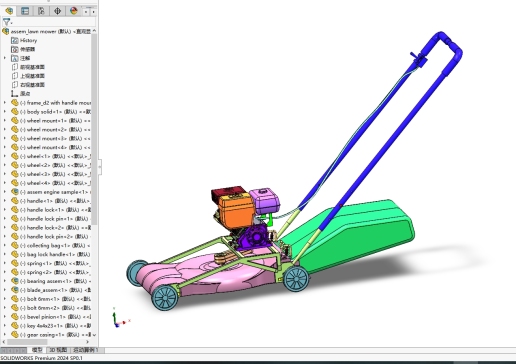Click the manager-tabs left scroll arrow
The height and width of the screenshot is (364, 516).
click(x=86, y=12)
